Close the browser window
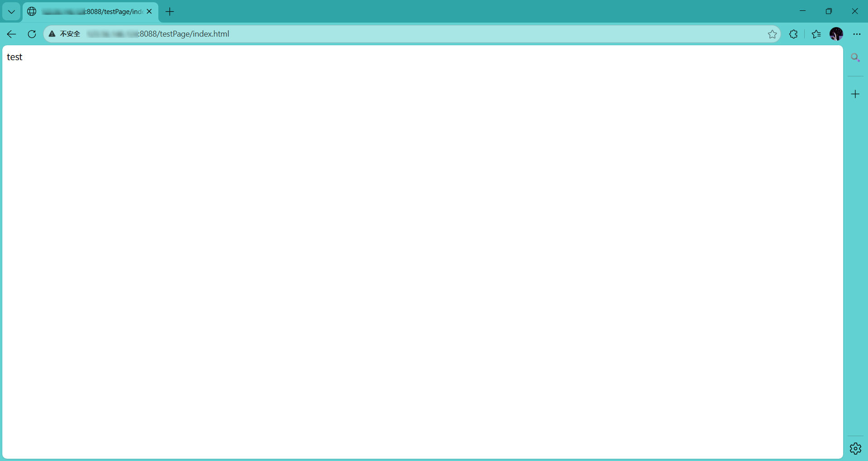 pos(854,11)
